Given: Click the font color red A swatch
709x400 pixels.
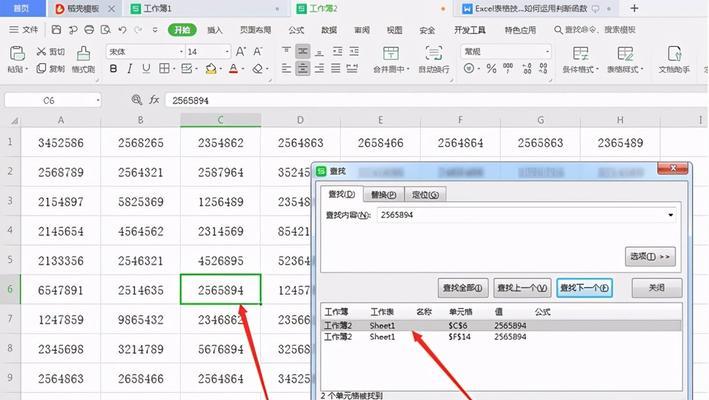Looking at the screenshot, I should pyautogui.click(x=233, y=69).
